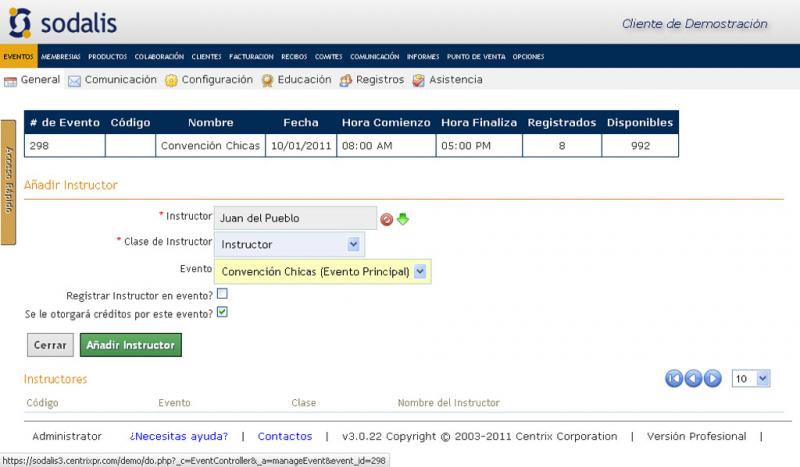The width and height of the screenshot is (800, 467).
Task: Click the Instructor name input field
Action: [x=295, y=218]
